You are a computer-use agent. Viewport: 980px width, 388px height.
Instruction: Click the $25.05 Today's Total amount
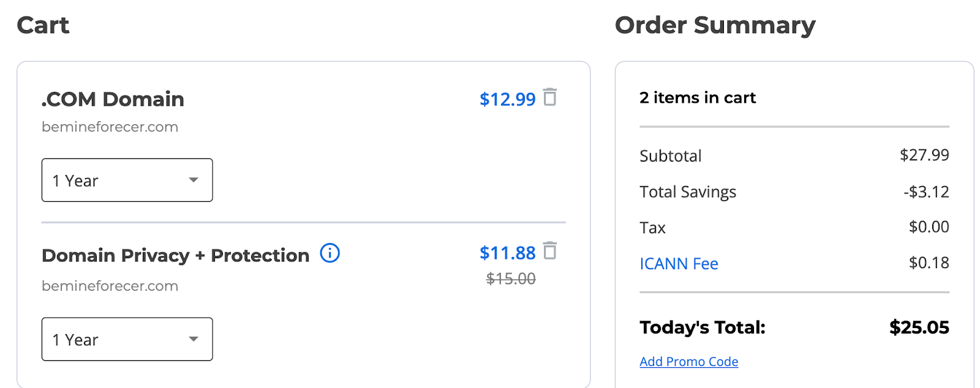click(x=919, y=327)
